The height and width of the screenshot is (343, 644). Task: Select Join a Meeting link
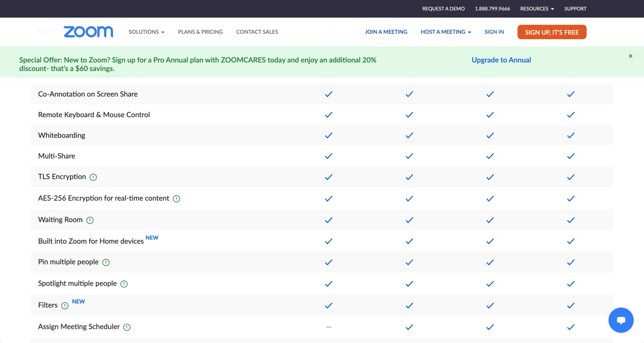[x=386, y=32]
